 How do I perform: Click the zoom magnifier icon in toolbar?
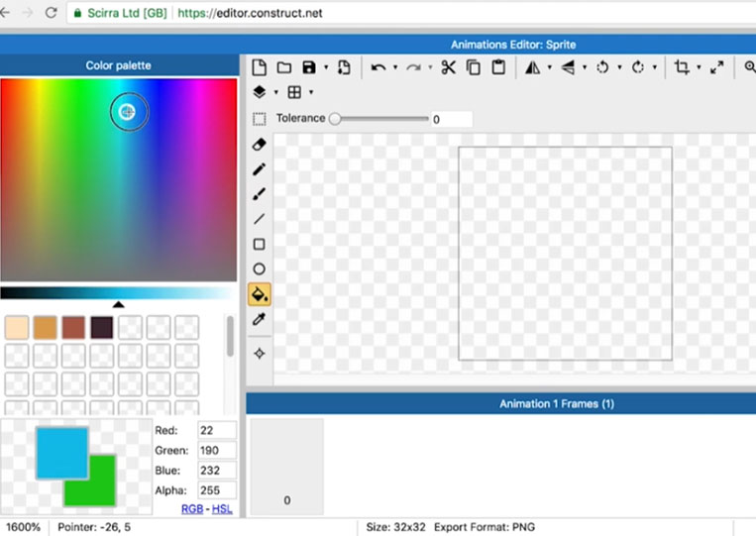tap(750, 67)
